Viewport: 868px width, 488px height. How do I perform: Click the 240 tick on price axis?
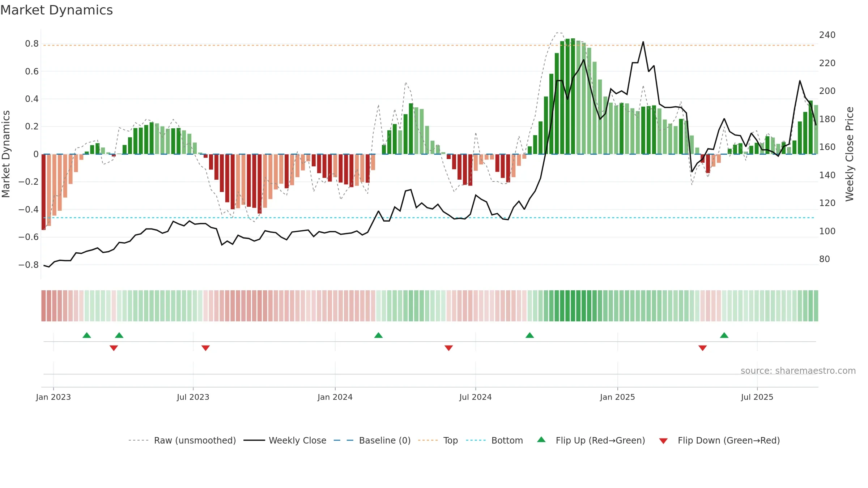click(827, 35)
